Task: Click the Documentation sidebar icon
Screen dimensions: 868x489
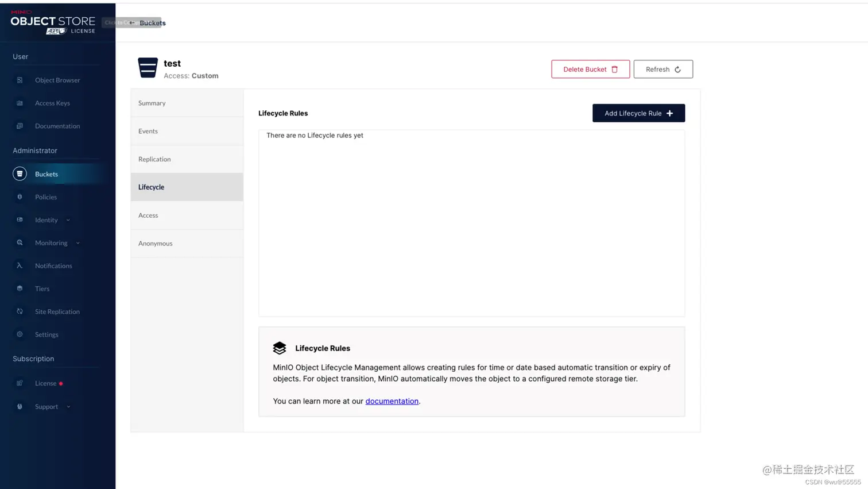Action: 20,126
